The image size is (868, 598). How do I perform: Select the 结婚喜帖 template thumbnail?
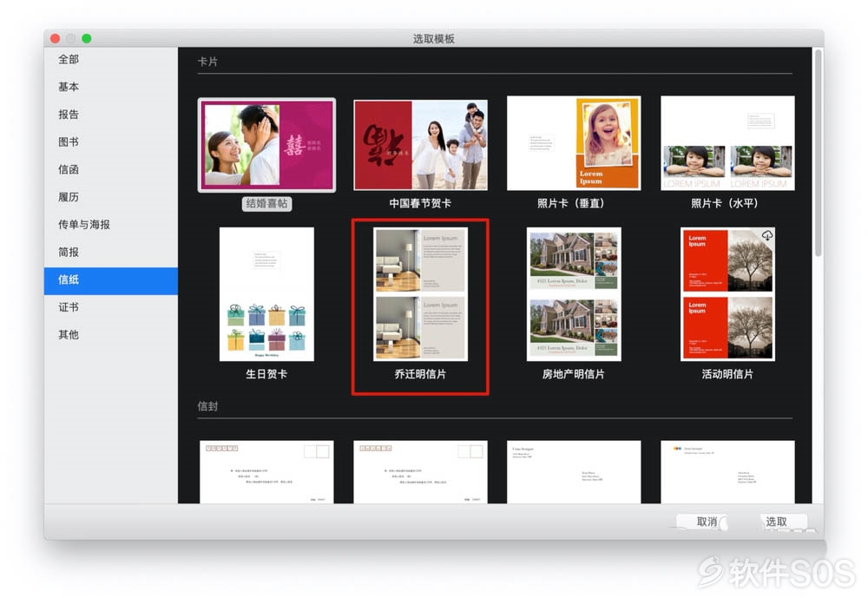(266, 145)
